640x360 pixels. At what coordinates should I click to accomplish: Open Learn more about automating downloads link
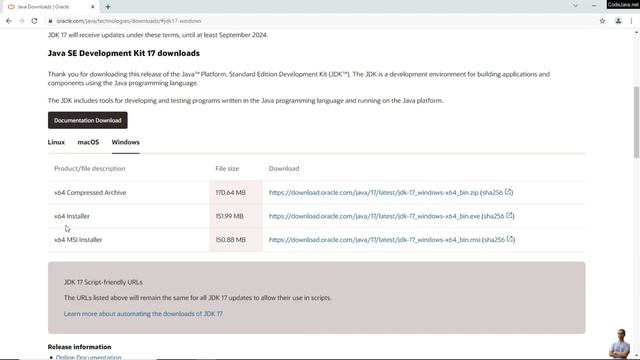click(x=143, y=313)
